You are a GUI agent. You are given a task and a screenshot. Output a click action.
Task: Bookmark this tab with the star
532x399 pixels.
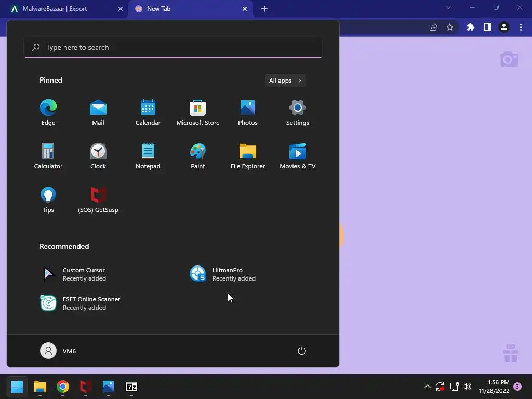coord(450,27)
